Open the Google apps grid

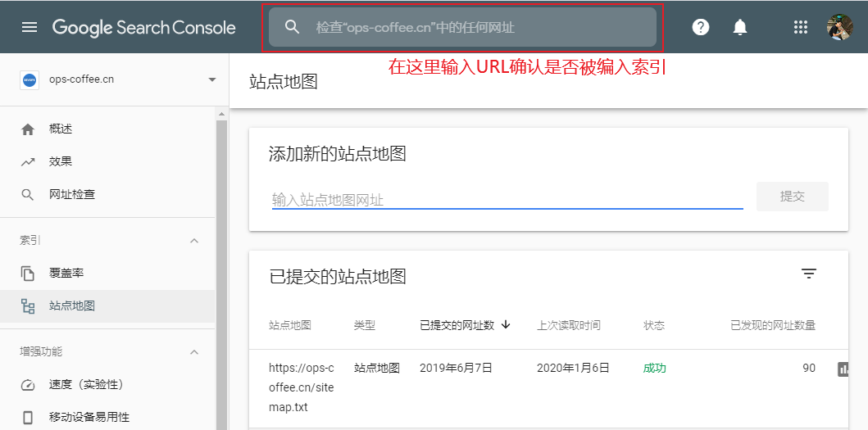tap(801, 27)
